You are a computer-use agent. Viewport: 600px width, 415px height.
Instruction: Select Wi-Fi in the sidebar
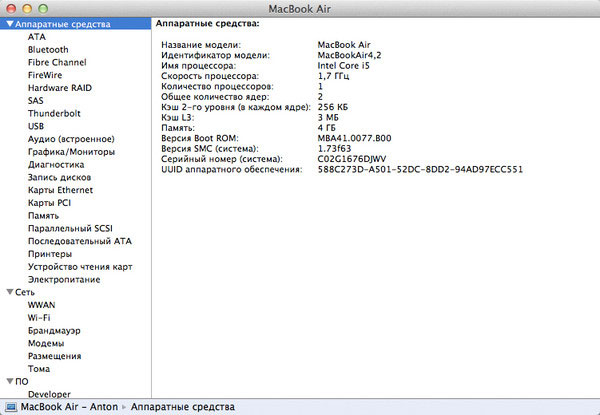click(x=39, y=317)
